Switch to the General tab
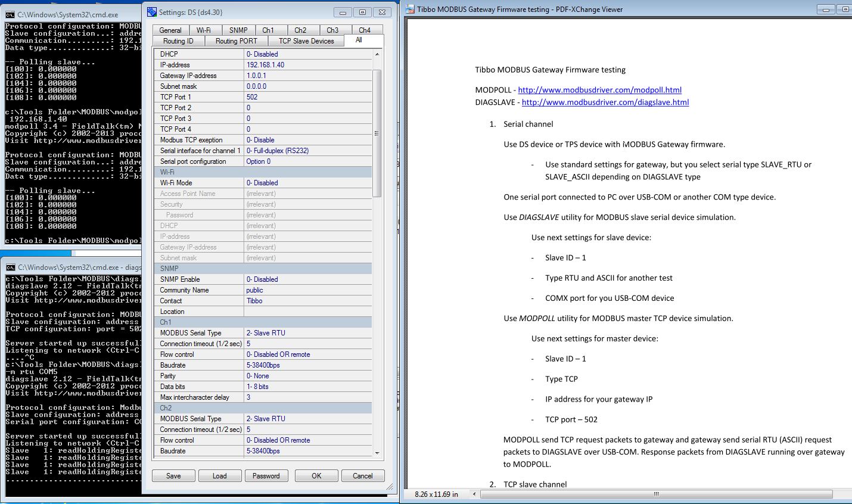852x504 pixels. (x=170, y=30)
